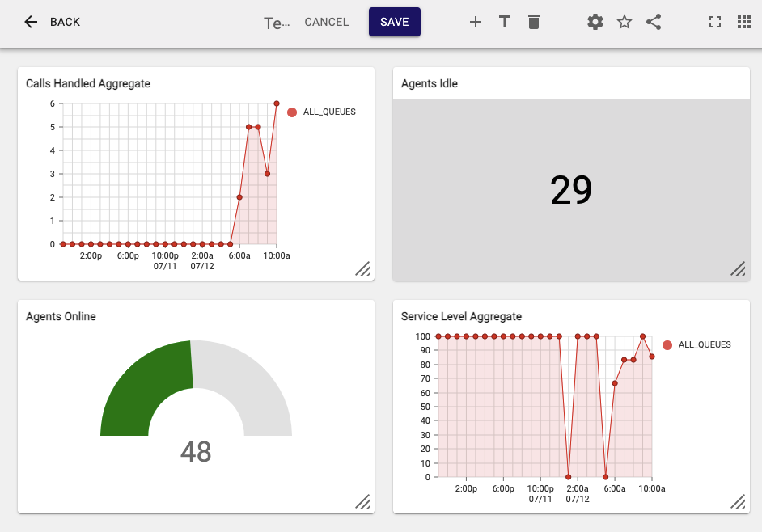Grab resize handle of Agents Online card
Screen dimensions: 762x532
pyautogui.click(x=362, y=501)
